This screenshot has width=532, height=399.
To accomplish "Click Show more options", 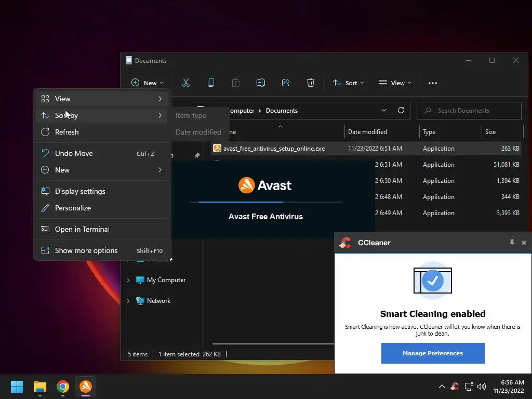I will 102,251.
